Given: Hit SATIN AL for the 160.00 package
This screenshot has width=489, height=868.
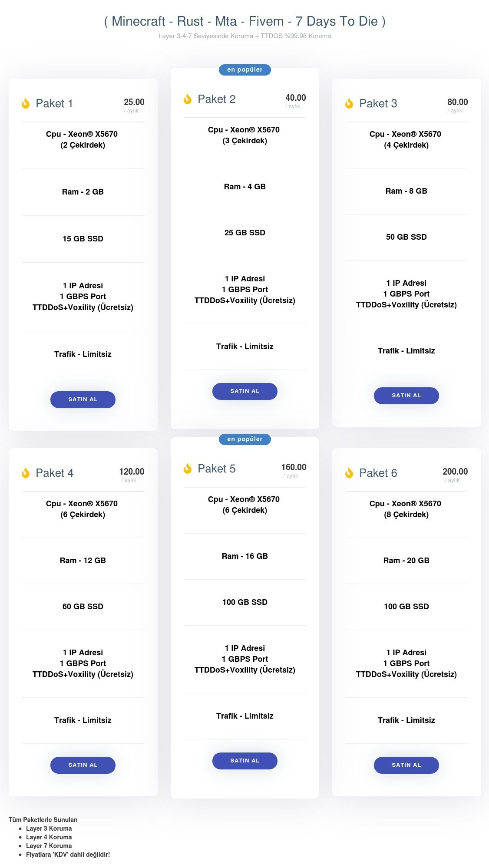Looking at the screenshot, I should 244,761.
